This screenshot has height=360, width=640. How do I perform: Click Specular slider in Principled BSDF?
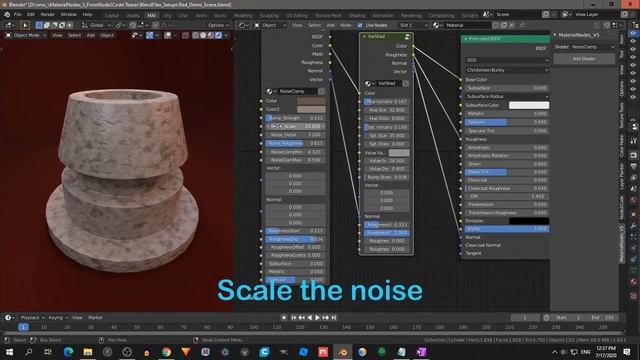point(507,122)
